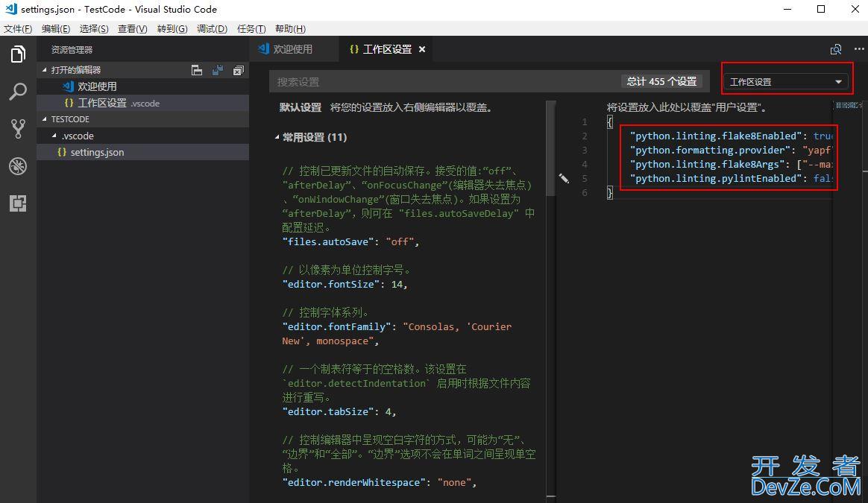This screenshot has width=868, height=503.
Task: Open the Explorer view in activity bar
Action: tap(18, 54)
